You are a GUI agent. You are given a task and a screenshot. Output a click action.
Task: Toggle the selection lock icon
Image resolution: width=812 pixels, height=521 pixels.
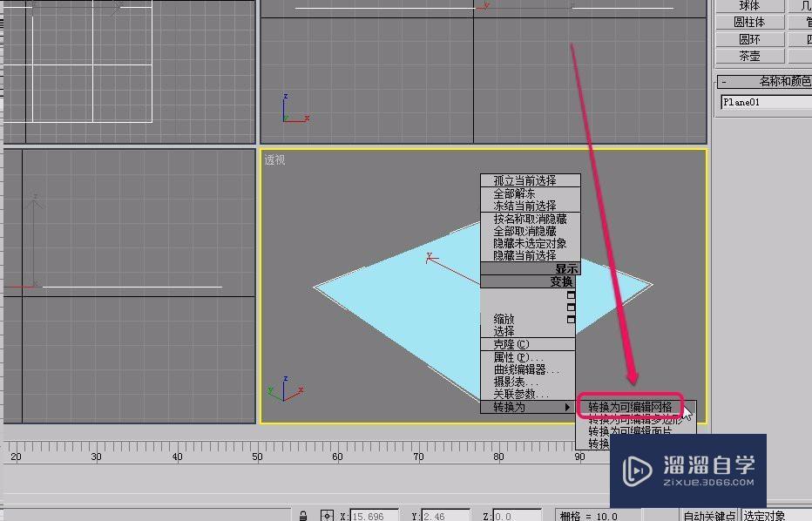click(x=303, y=516)
